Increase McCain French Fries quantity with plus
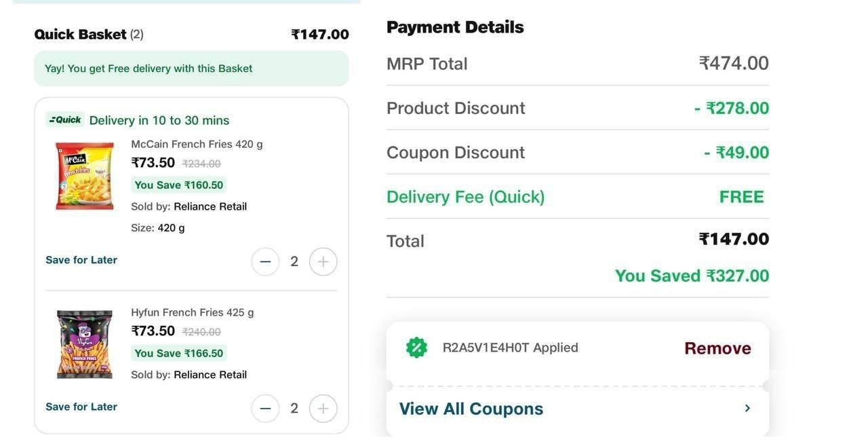The height and width of the screenshot is (448, 868). (323, 261)
